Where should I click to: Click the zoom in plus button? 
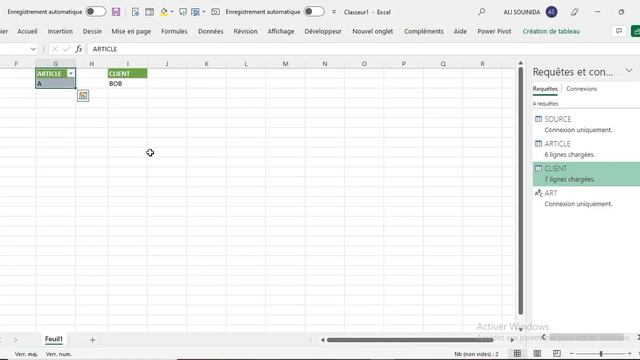630,353
